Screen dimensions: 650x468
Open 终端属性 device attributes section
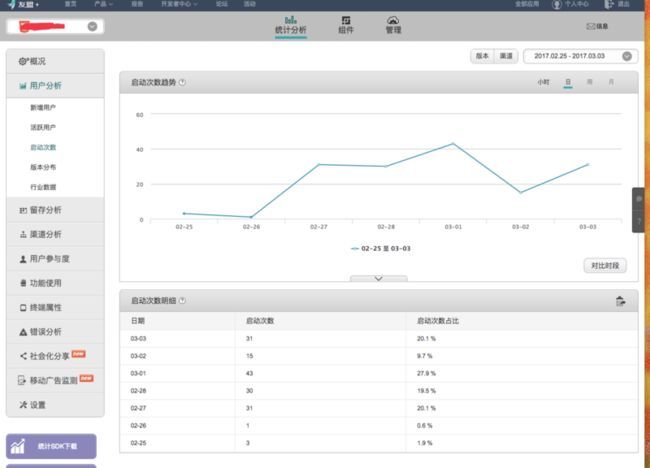tap(55, 308)
